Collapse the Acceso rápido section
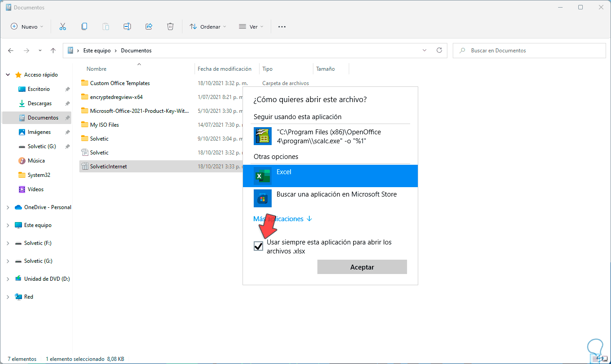 (x=8, y=75)
